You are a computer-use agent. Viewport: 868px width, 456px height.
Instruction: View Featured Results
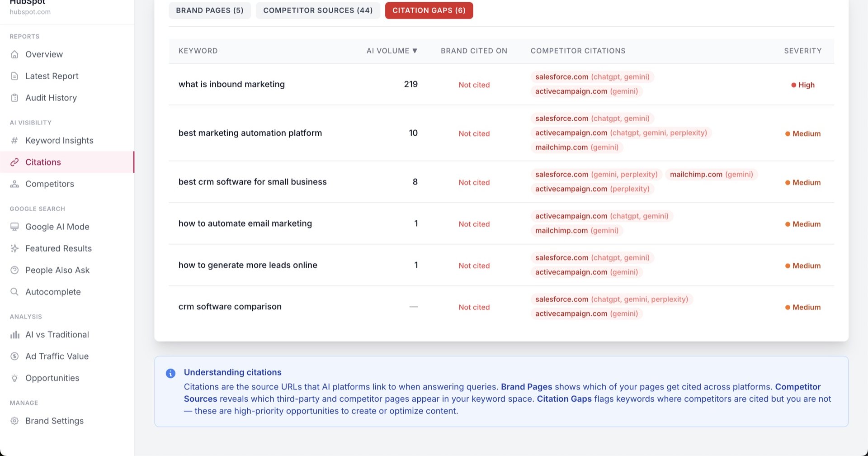pos(67,248)
